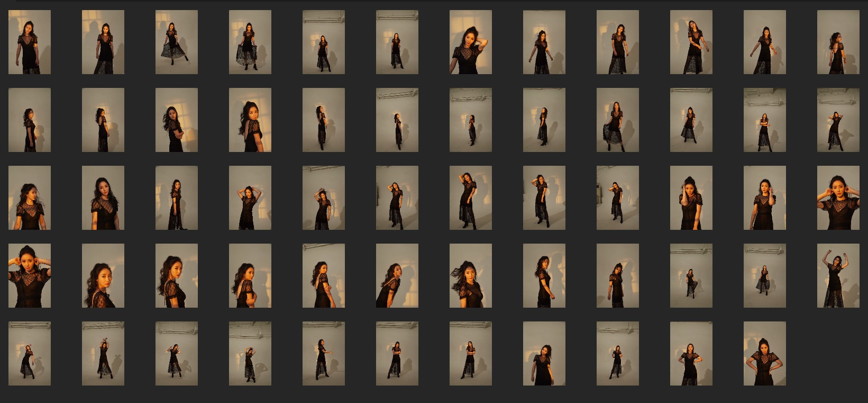
Task: Select bottom-row photo of woman tilting head
Action: [x=544, y=353]
